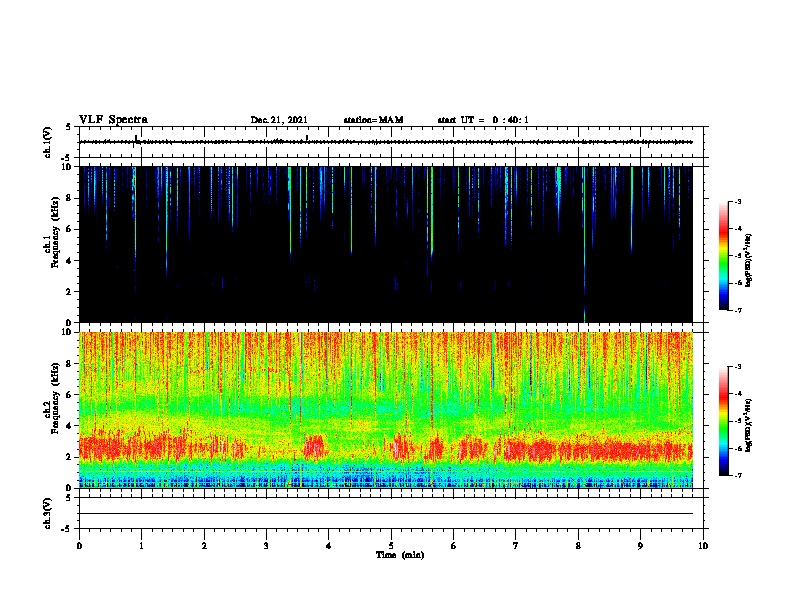Screen dimensions: 792x612
Task: Click the date label "Dec. 21, 2021"
Action: (279, 120)
